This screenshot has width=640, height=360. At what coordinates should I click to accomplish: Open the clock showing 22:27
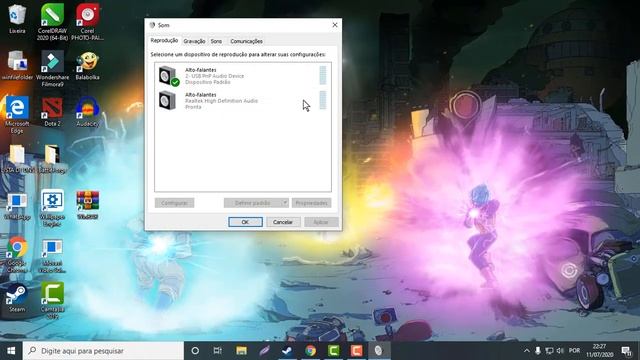coord(600,351)
